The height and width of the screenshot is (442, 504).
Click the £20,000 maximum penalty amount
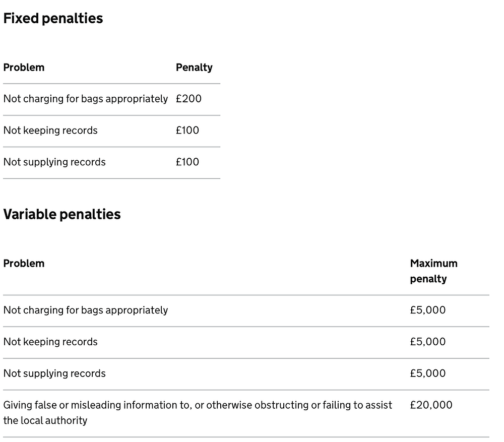[x=431, y=405]
